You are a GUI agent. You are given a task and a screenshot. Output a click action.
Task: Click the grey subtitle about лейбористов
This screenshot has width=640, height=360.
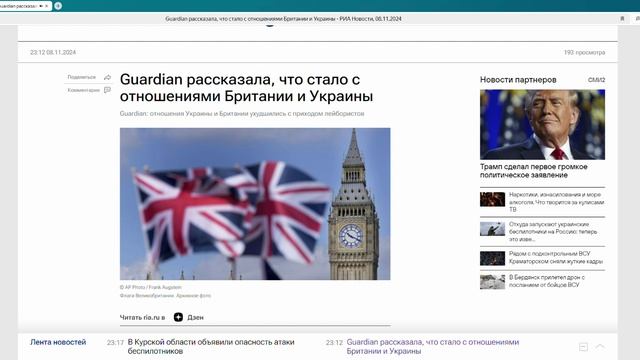pos(242,113)
